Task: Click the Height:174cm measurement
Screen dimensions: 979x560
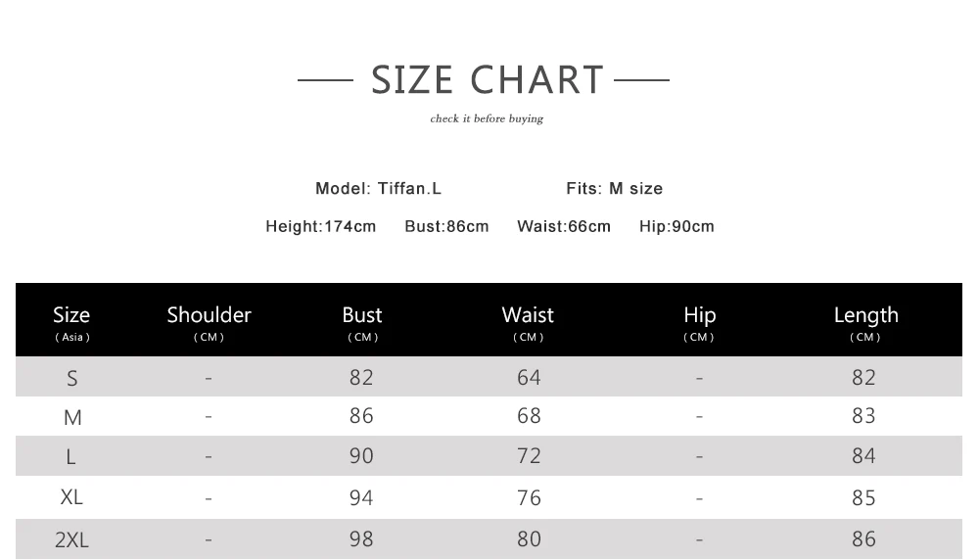Action: [321, 226]
